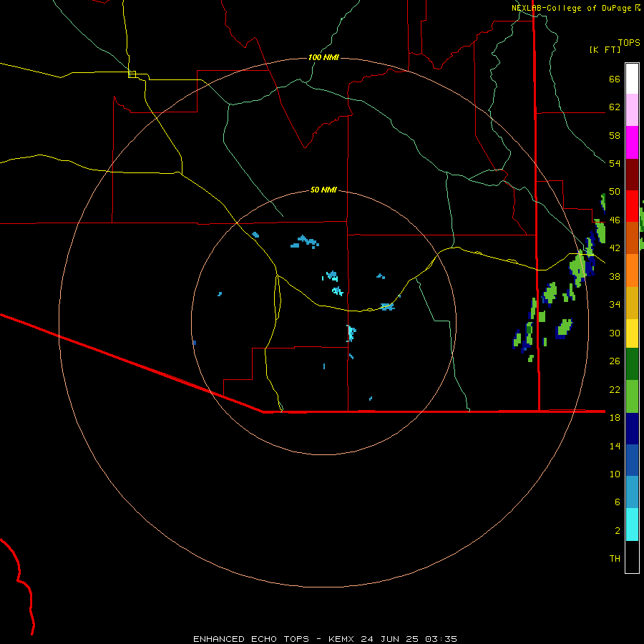The height and width of the screenshot is (644, 644).
Task: Click the "[K FT]" units label
Action: tap(605, 49)
